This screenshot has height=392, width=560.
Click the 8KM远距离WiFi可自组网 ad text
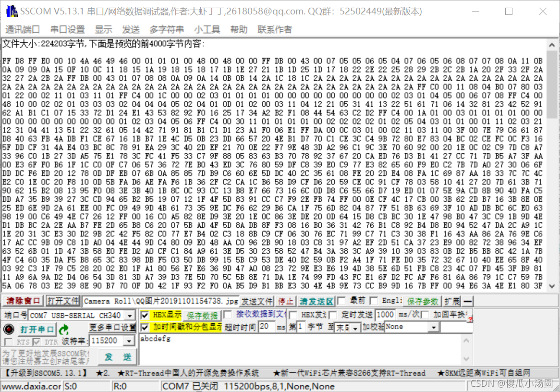click(x=484, y=373)
